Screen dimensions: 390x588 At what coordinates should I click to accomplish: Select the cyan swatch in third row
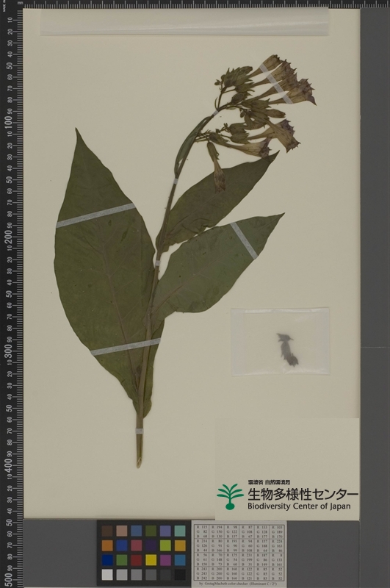[x=180, y=560]
